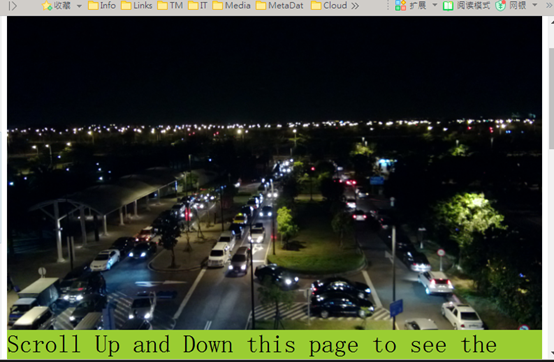Open the Links bookmarks folder
554x362 pixels.
136,6
